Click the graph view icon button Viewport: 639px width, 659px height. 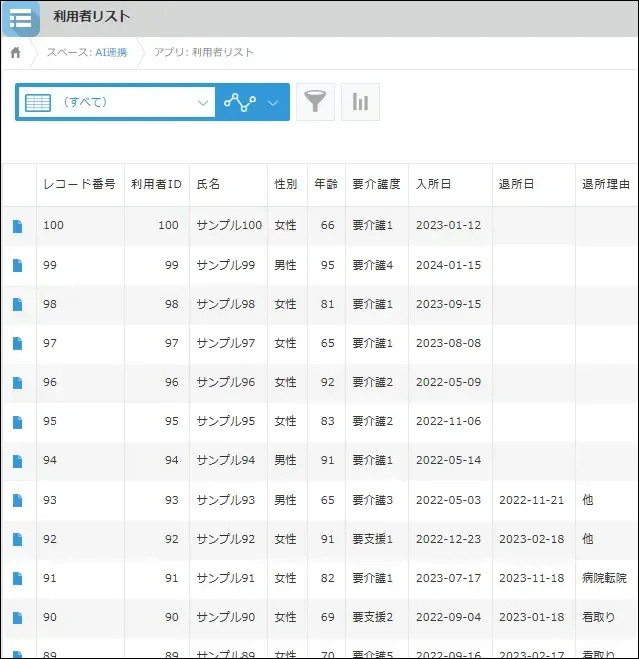pyautogui.click(x=240, y=102)
